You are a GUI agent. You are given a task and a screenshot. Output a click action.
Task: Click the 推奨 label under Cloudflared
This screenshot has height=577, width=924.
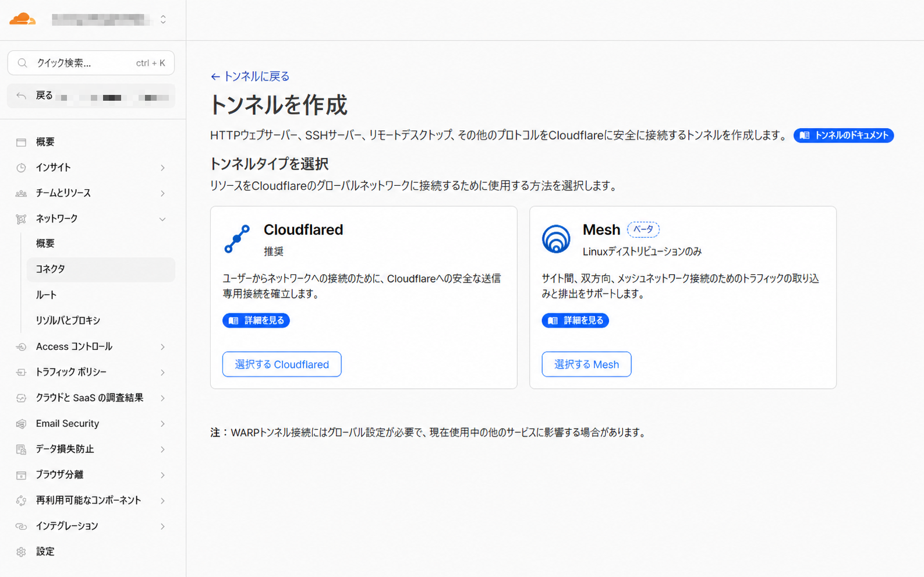274,252
